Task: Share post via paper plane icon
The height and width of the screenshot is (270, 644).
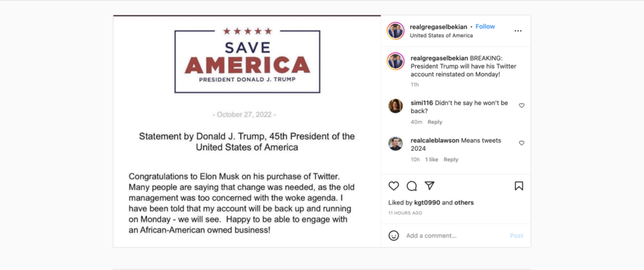Action: click(429, 186)
